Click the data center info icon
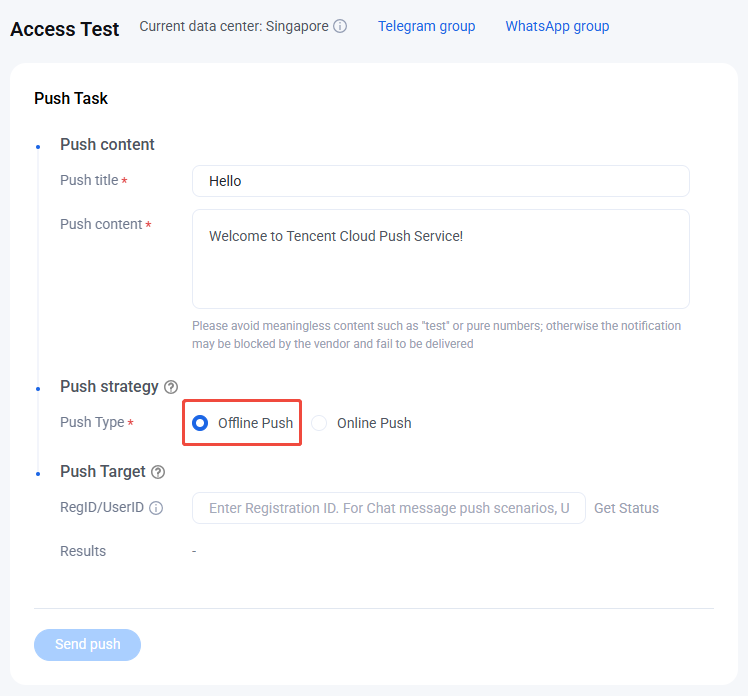This screenshot has height=696, width=748. coord(340,26)
